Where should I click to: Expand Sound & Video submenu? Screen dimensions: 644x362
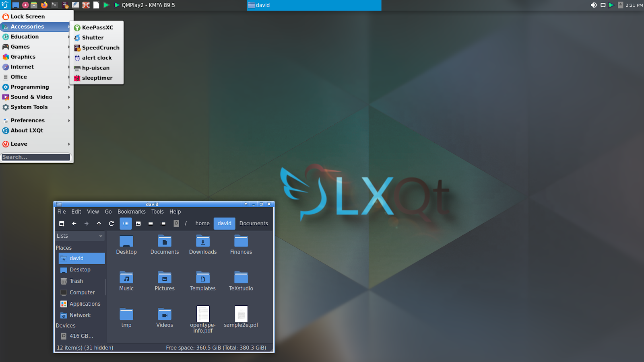click(x=36, y=97)
